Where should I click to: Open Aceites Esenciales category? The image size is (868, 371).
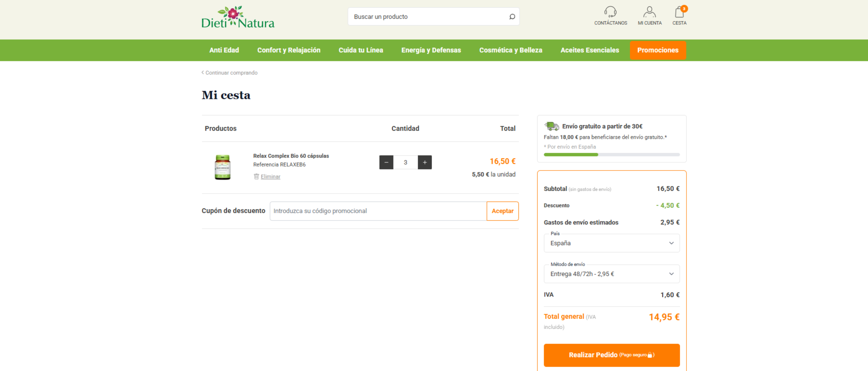click(589, 50)
